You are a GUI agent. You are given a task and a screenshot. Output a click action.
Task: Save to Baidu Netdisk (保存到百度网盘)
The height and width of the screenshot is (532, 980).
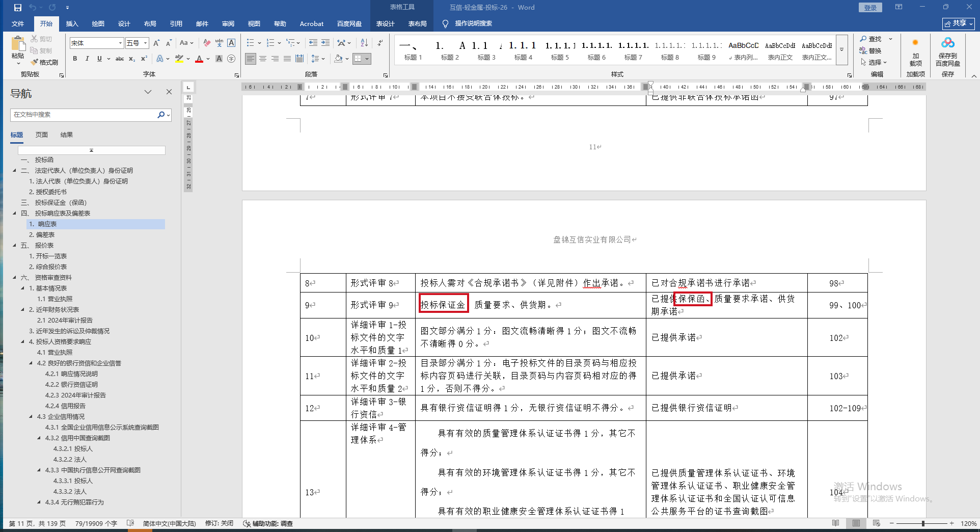point(948,52)
